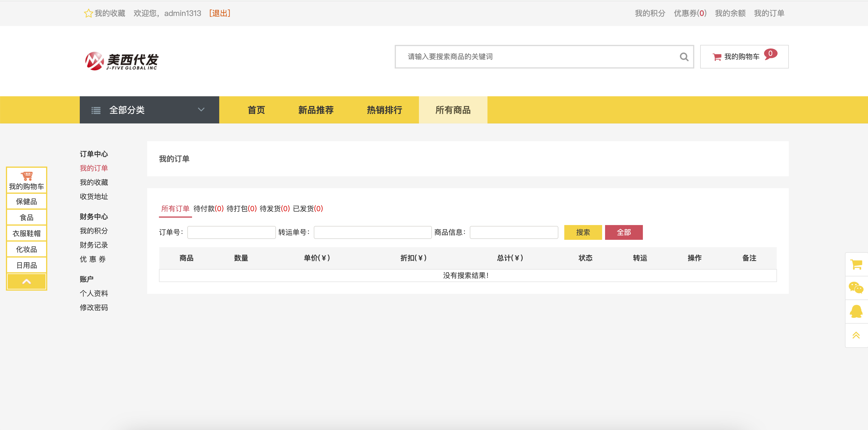
Task: Click the list icon beside 全部分类
Action: click(96, 110)
